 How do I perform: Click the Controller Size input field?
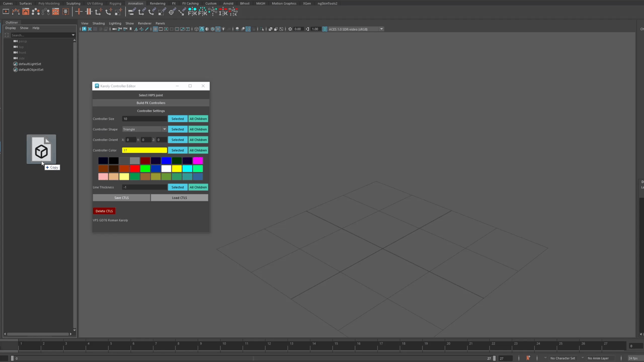pyautogui.click(x=144, y=119)
